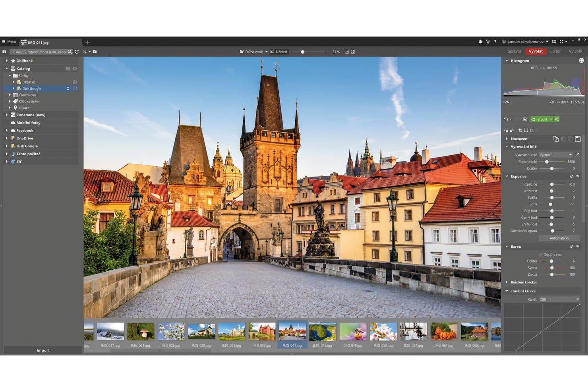588x392 pixels.
Task: Open the main Menu
Action: point(9,42)
